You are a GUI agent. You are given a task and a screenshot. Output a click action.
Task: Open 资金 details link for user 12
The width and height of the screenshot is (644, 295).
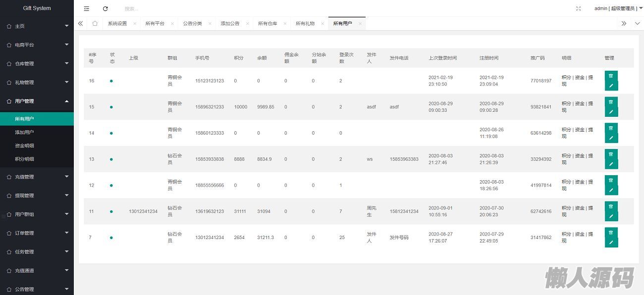point(580,182)
